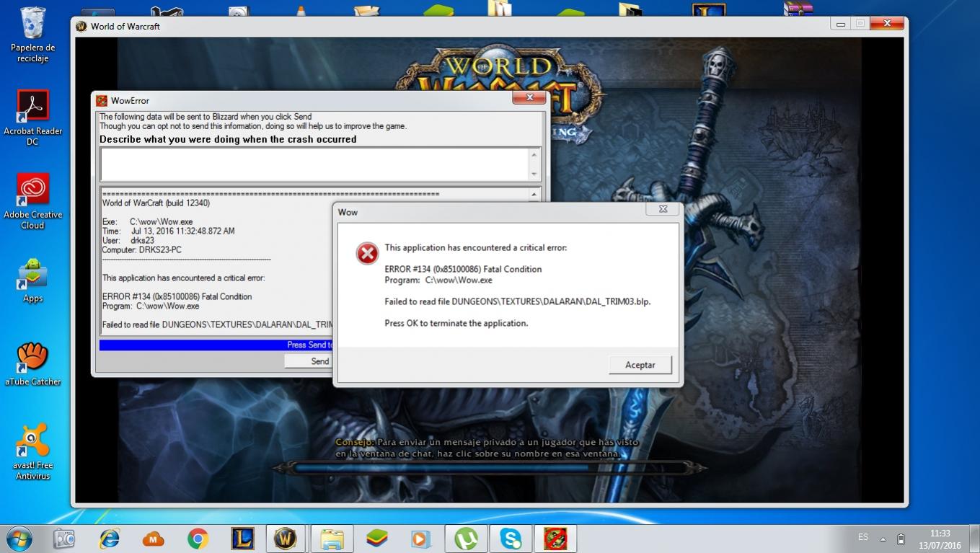Click 'Program: C:\wow\Wow.exe' in Wow dialog
This screenshot has height=553, width=980.
438,280
